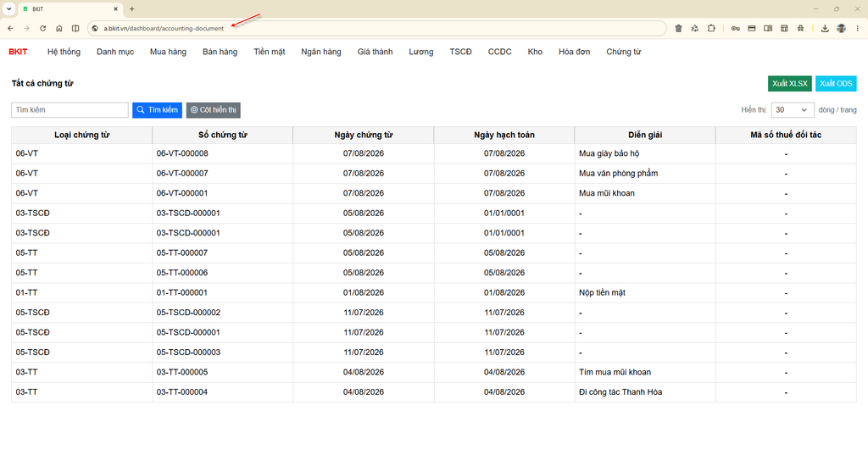
Task: Open the Giá thành menu
Action: click(375, 52)
